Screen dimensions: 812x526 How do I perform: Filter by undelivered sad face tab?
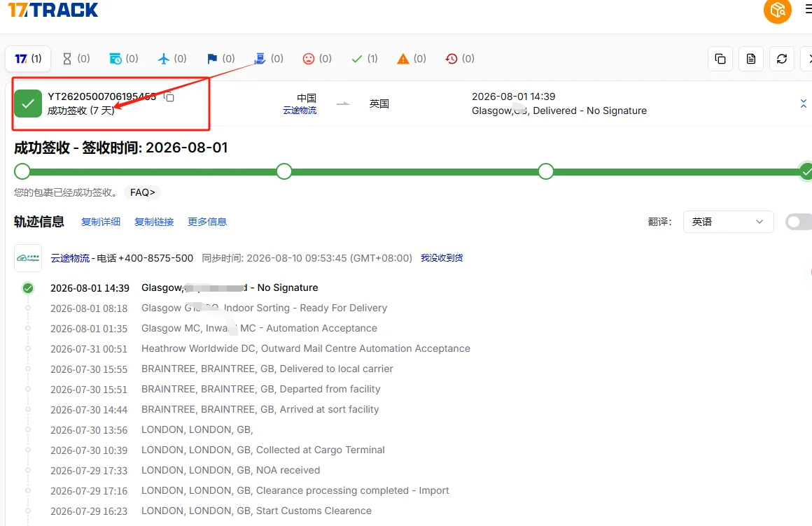(317, 59)
